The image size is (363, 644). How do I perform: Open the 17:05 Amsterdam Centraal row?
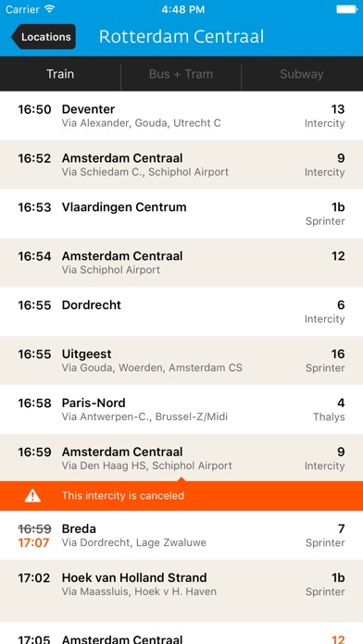click(x=181, y=633)
